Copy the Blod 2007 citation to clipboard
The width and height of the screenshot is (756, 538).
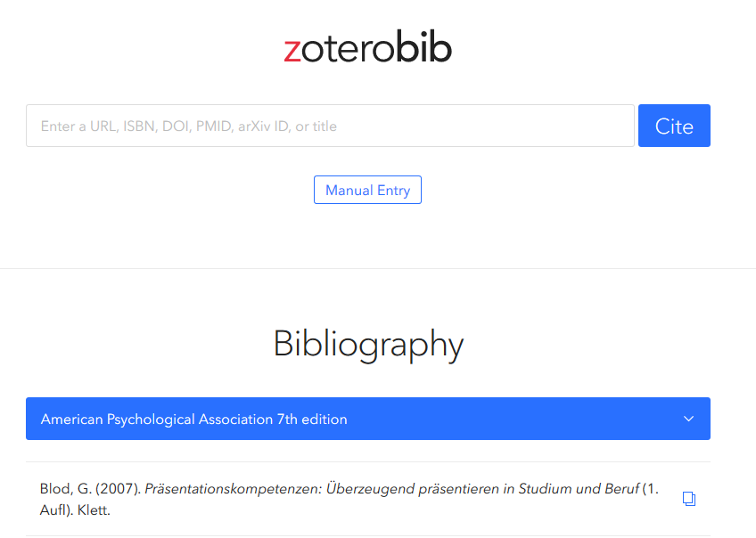point(688,499)
